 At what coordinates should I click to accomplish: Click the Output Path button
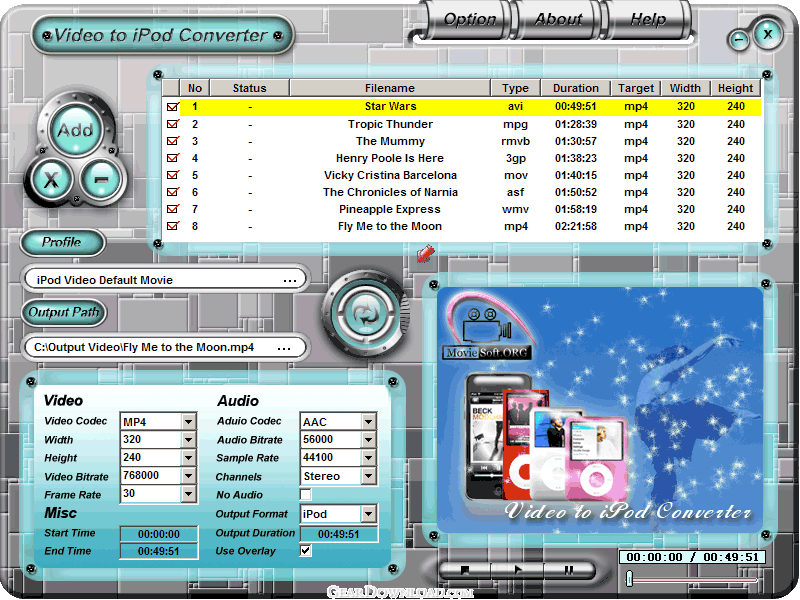(64, 312)
